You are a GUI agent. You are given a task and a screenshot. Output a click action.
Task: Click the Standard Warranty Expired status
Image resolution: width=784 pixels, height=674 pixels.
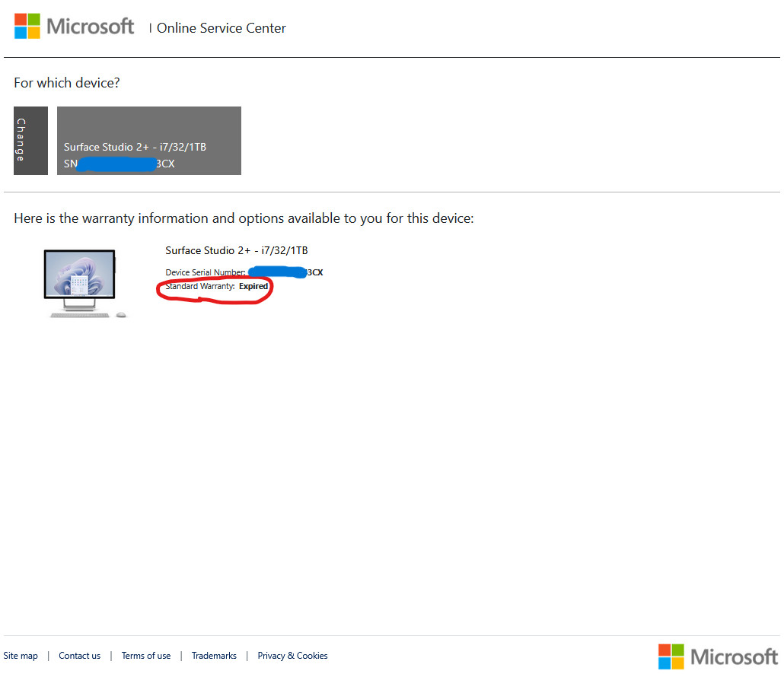216,286
